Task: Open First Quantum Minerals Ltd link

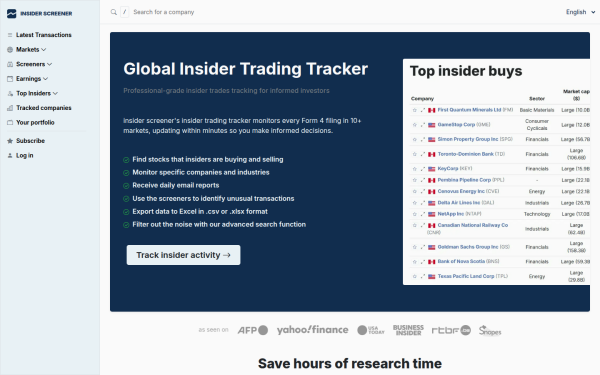Action: (x=469, y=110)
